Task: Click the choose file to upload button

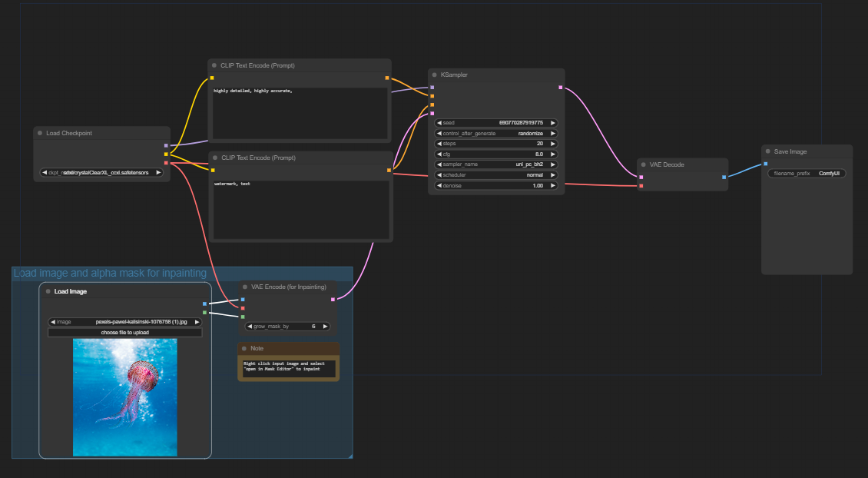Action: tap(125, 332)
